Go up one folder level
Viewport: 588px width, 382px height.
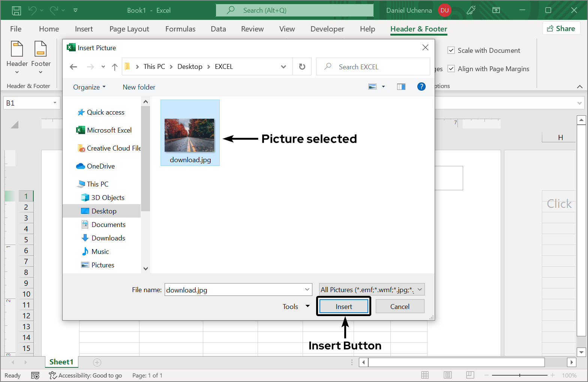pyautogui.click(x=115, y=67)
